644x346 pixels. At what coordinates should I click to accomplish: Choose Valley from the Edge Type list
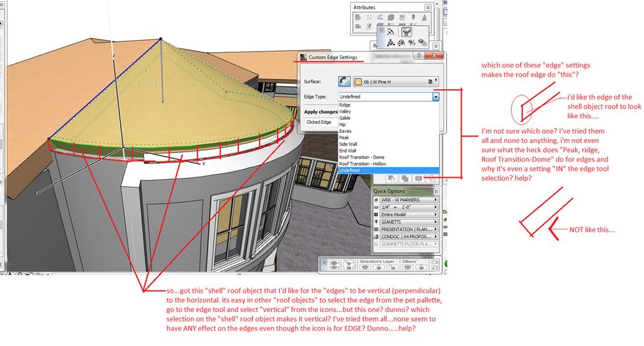388,111
